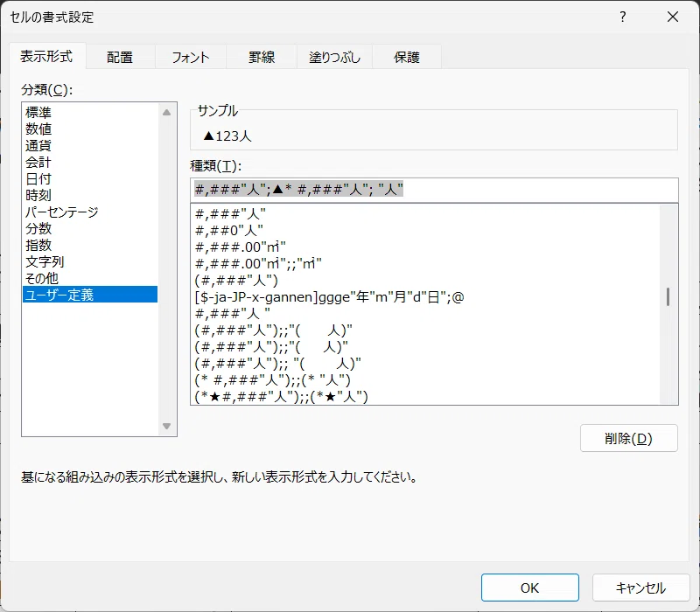This screenshot has width=700, height=612.
Task: Select 指数 category
Action: pos(90,245)
